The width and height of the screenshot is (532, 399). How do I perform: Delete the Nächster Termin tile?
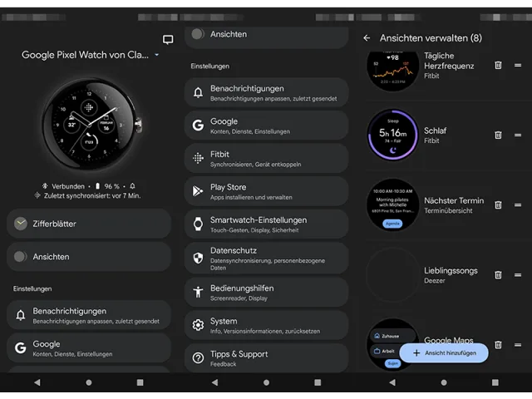click(498, 205)
